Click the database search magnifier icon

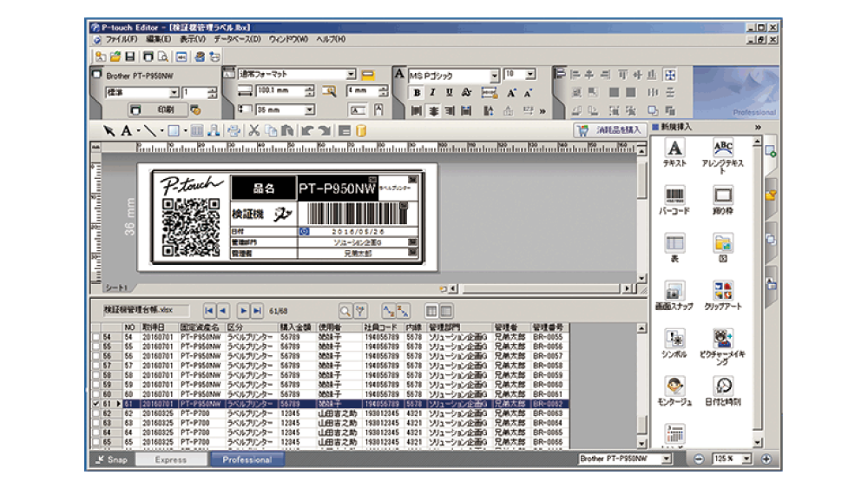pyautogui.click(x=345, y=311)
